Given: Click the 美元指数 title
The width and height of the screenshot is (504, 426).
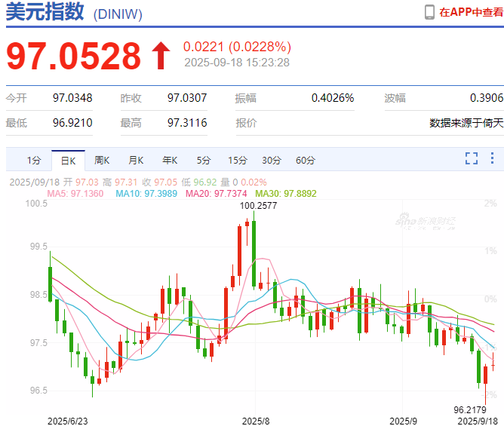Looking at the screenshot, I should coord(45,13).
